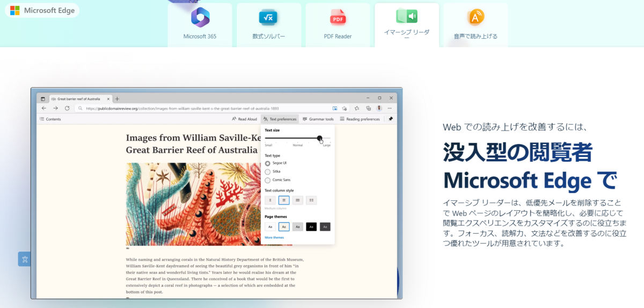Reload the page with the refresh icon
The image size is (644, 308).
click(67, 108)
